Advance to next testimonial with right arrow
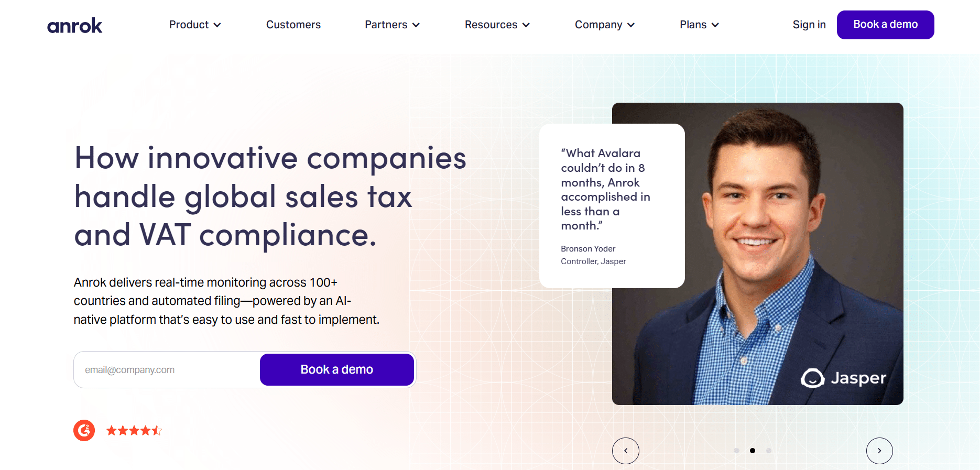Screen dimensions: 980x470 [879, 451]
